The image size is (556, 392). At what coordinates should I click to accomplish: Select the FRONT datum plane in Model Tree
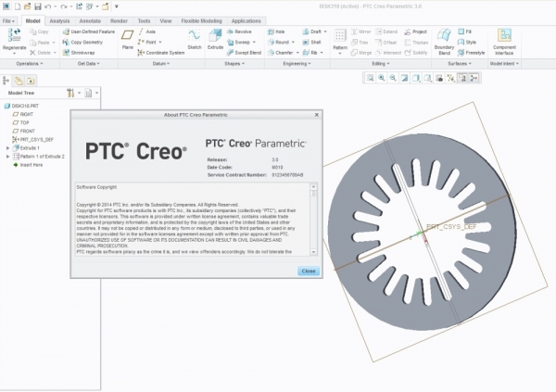[x=24, y=132]
